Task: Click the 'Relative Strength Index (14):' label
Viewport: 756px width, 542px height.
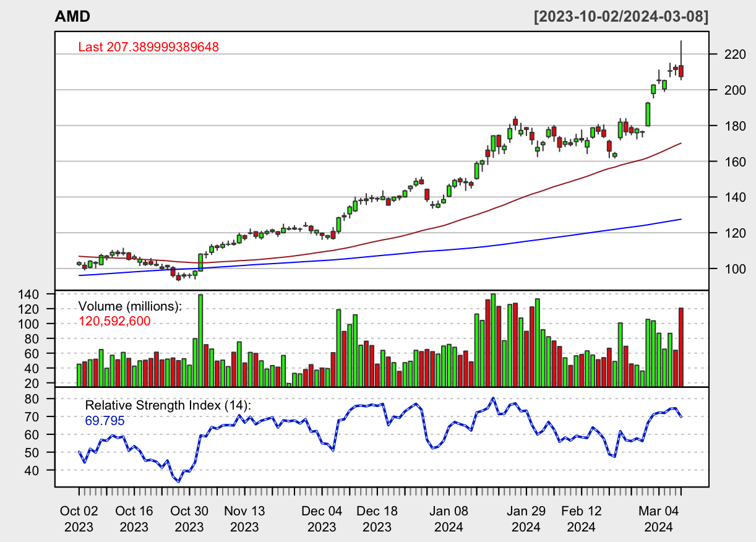Action: click(x=168, y=406)
